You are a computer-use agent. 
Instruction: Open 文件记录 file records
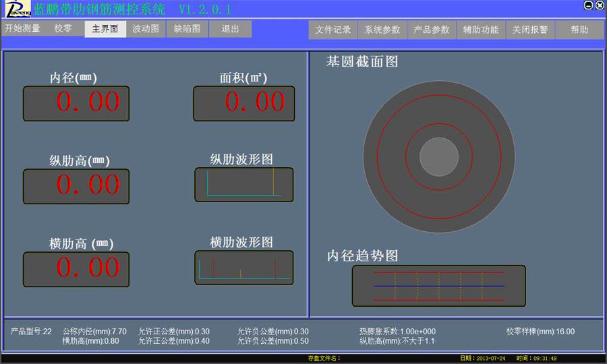(333, 30)
